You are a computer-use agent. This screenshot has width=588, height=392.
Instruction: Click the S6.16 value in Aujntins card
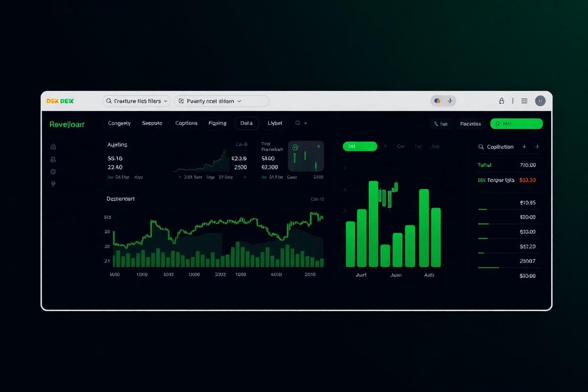coord(115,159)
